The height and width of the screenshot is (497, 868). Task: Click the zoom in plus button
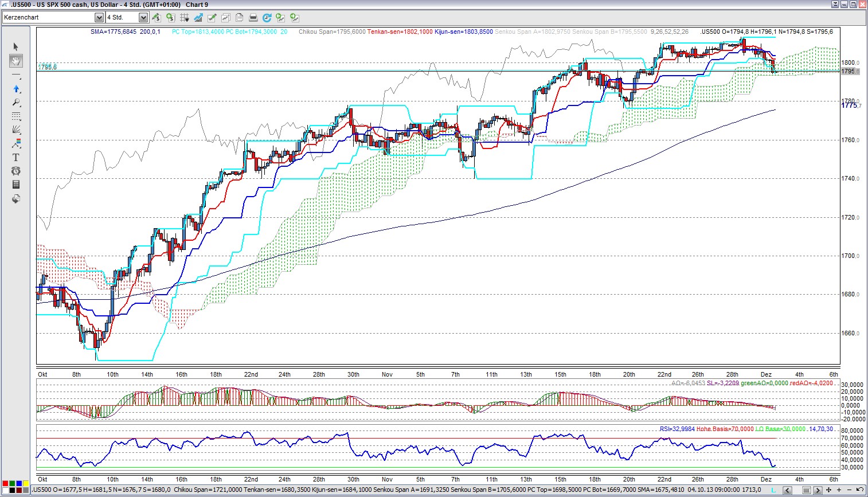[x=839, y=490]
